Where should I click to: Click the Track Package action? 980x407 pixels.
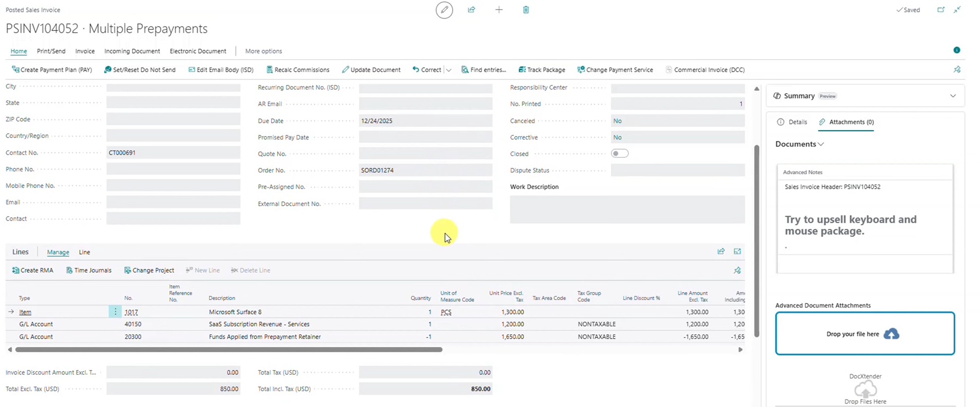click(541, 70)
